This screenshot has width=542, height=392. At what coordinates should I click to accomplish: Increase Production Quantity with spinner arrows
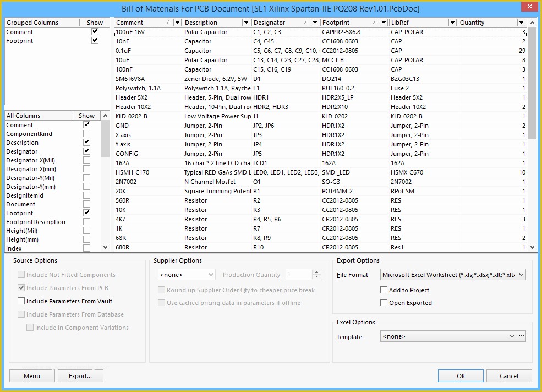pyautogui.click(x=316, y=273)
